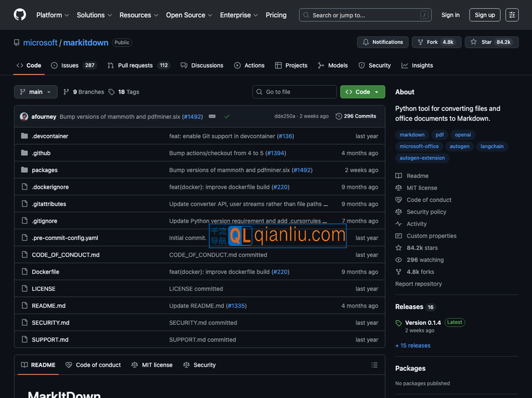Switch to the Pull requests tab
This screenshot has width=532, height=398.
(x=138, y=65)
